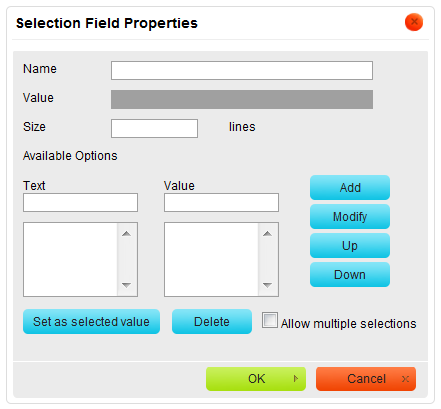Click up arrow of Value list scrollbar
This screenshot has height=409, width=441.
[x=267, y=234]
